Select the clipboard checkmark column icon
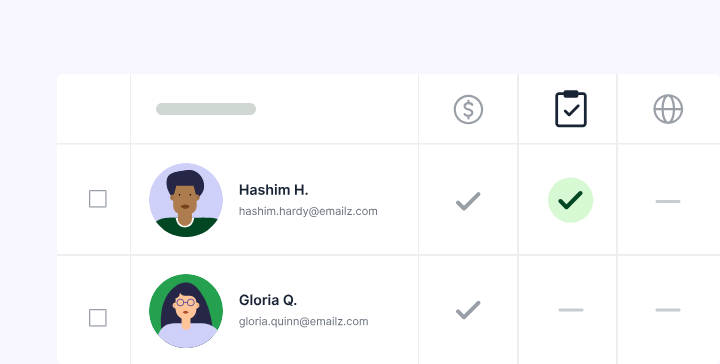 coord(571,109)
